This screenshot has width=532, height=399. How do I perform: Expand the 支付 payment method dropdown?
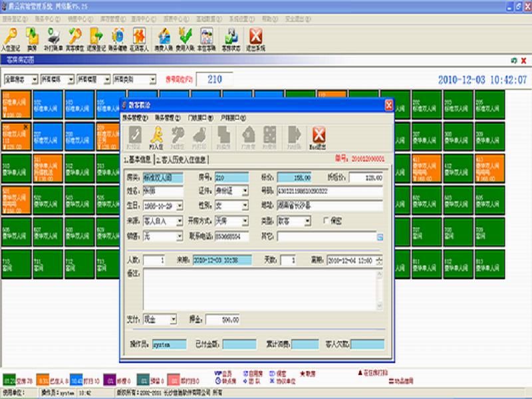[174, 320]
